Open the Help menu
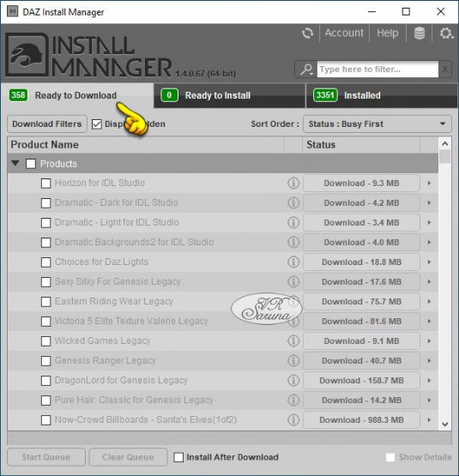 point(387,33)
